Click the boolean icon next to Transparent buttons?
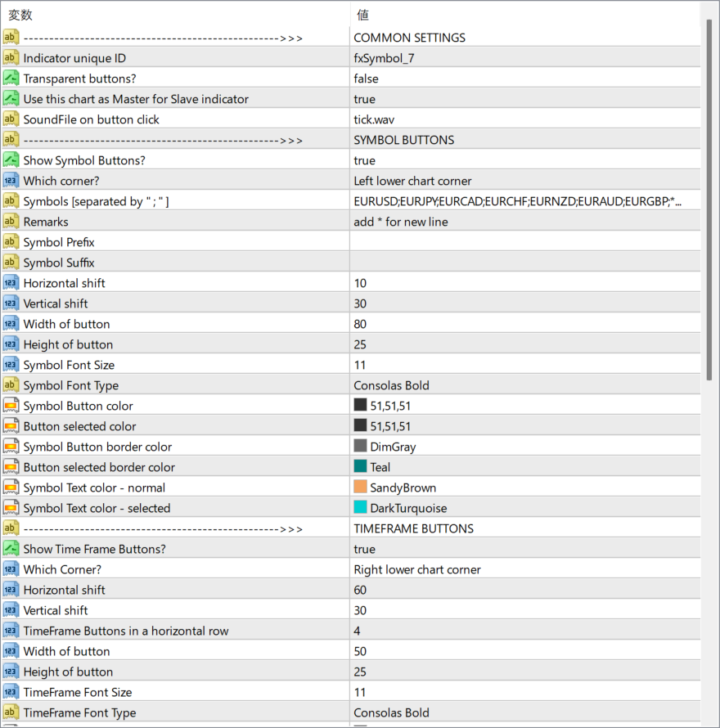The width and height of the screenshot is (720, 728). coord(11,79)
